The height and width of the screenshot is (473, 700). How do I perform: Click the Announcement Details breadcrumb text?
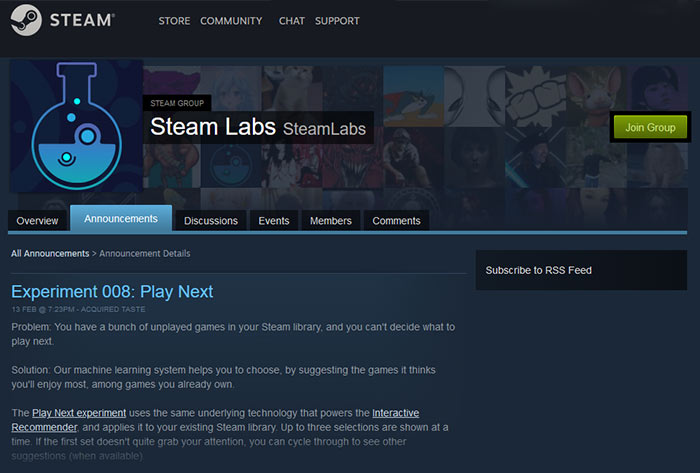click(x=145, y=253)
